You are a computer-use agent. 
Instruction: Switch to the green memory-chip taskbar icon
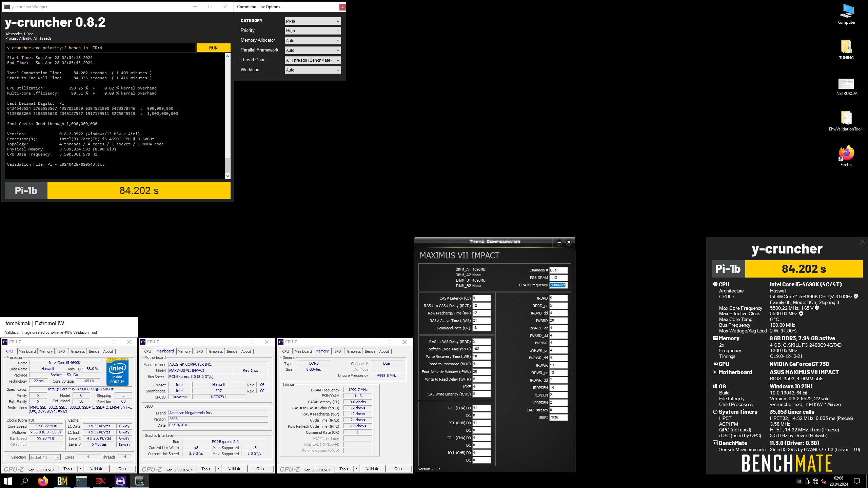click(140, 481)
